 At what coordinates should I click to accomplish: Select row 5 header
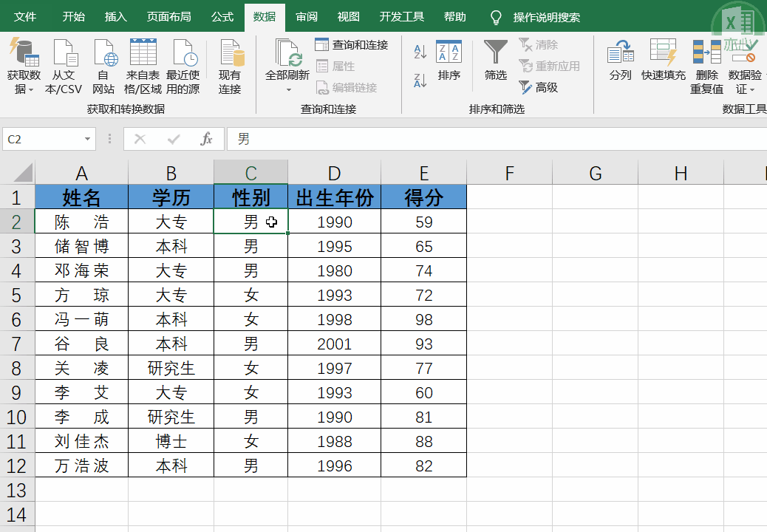tap(17, 295)
